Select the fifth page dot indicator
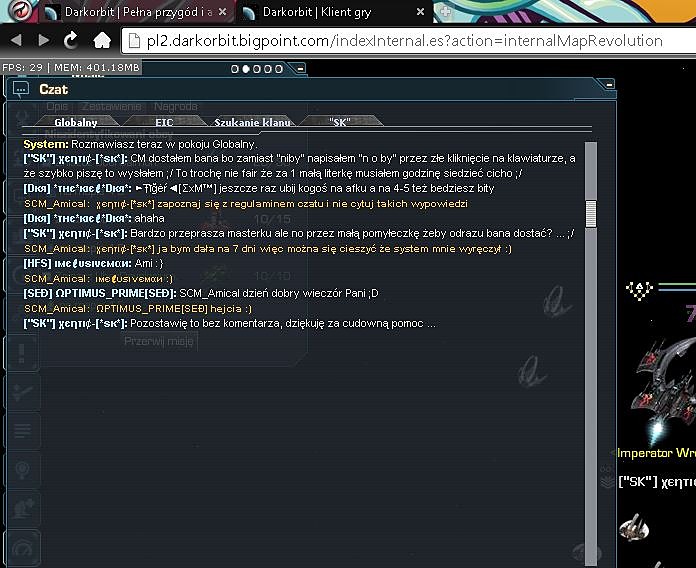The width and height of the screenshot is (696, 568). pos(278,69)
